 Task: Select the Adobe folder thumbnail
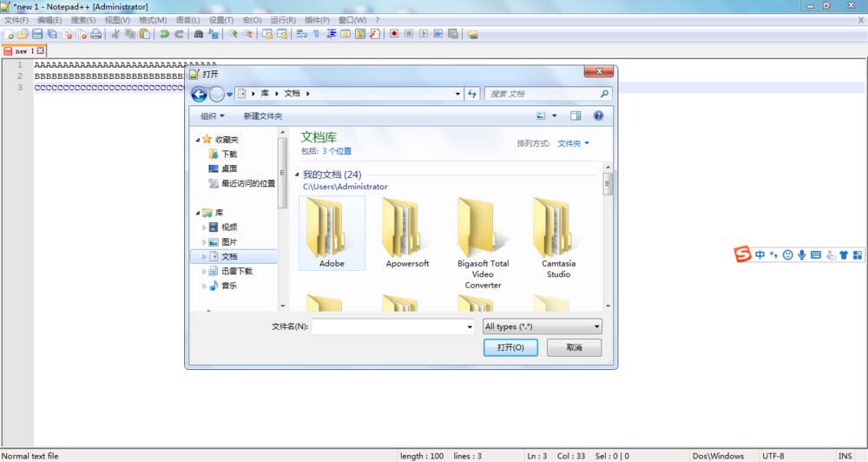332,234
